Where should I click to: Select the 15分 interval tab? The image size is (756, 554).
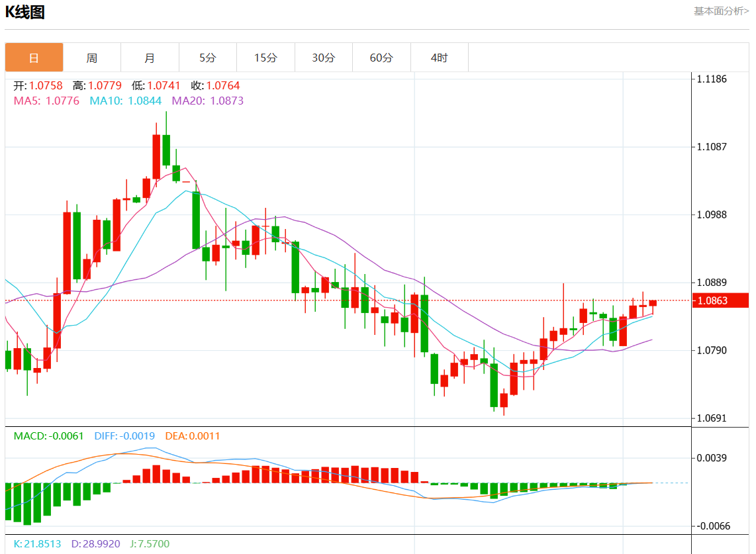click(x=265, y=58)
